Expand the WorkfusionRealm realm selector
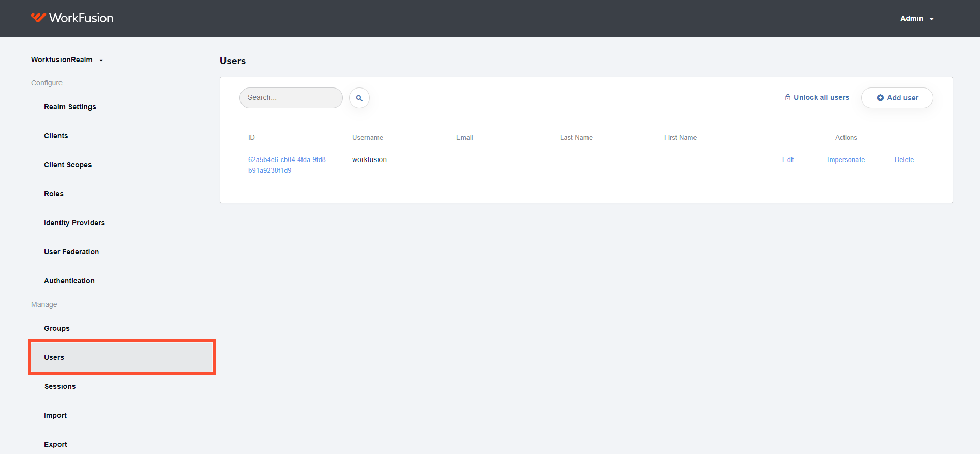The image size is (980, 454). [67, 60]
